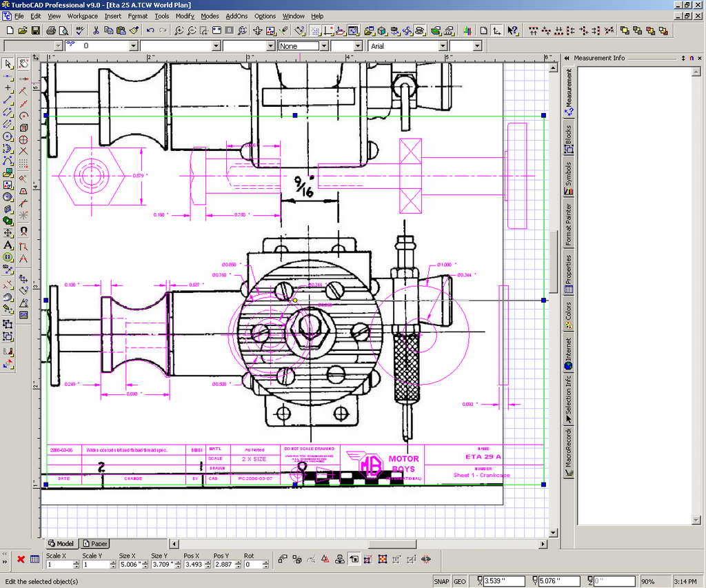Click the Print icon in toolbar
706x588 pixels.
click(x=50, y=30)
